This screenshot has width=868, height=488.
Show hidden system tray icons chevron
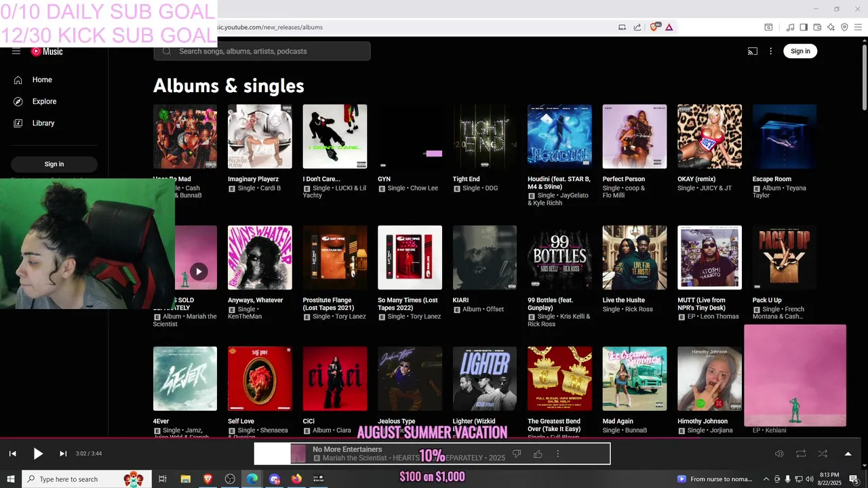pyautogui.click(x=766, y=479)
